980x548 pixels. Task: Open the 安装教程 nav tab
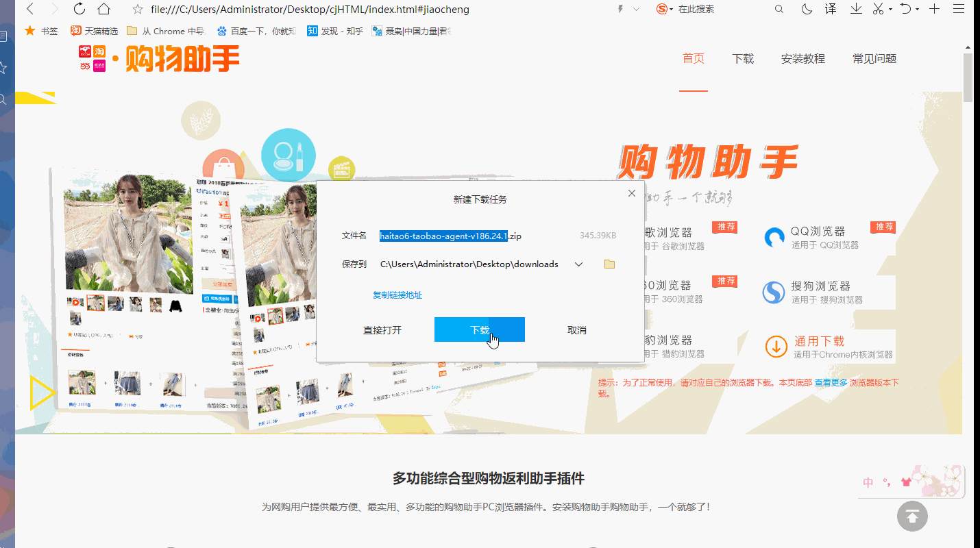pos(803,59)
